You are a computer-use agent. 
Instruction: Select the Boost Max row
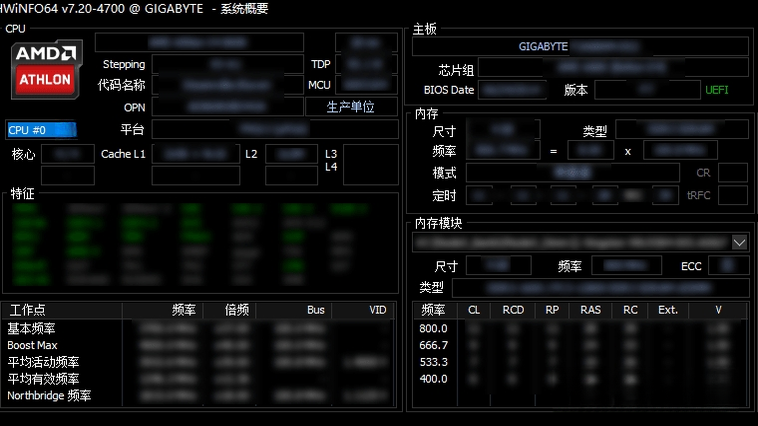tap(199, 345)
